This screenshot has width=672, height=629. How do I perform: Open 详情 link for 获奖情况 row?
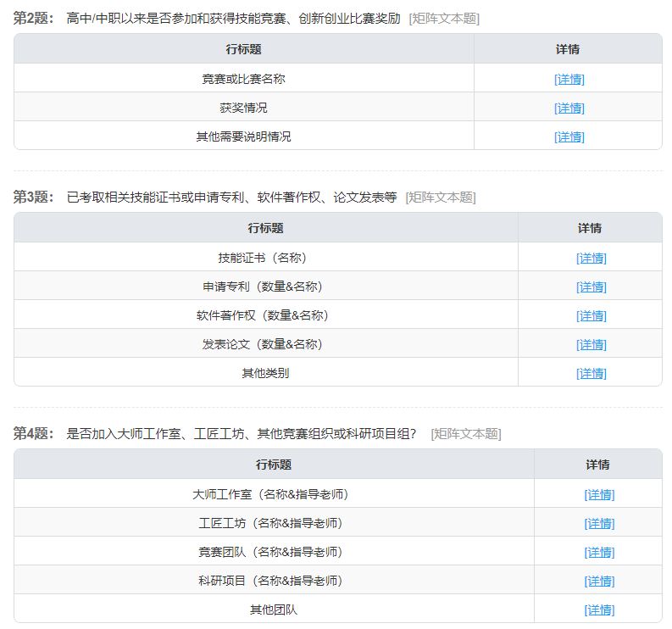[569, 108]
